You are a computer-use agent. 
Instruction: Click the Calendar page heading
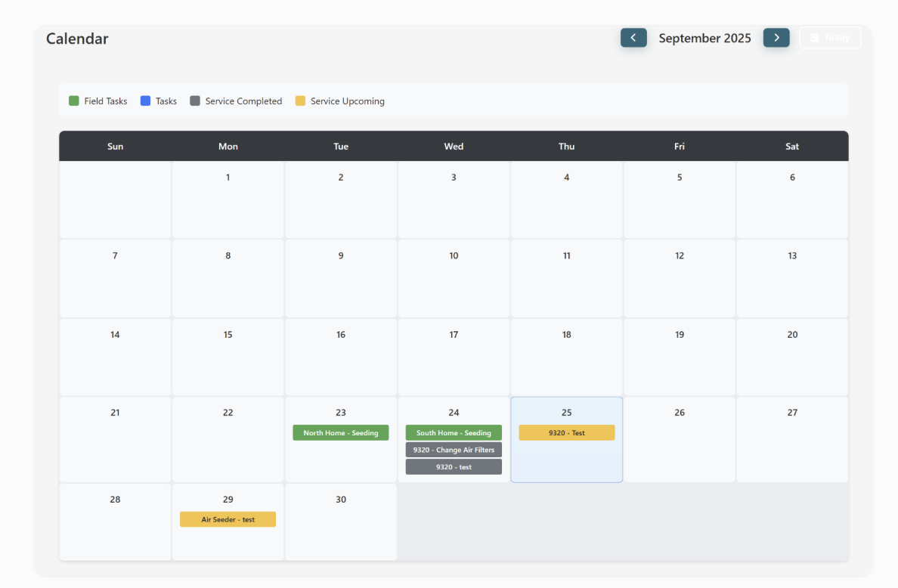tap(77, 38)
